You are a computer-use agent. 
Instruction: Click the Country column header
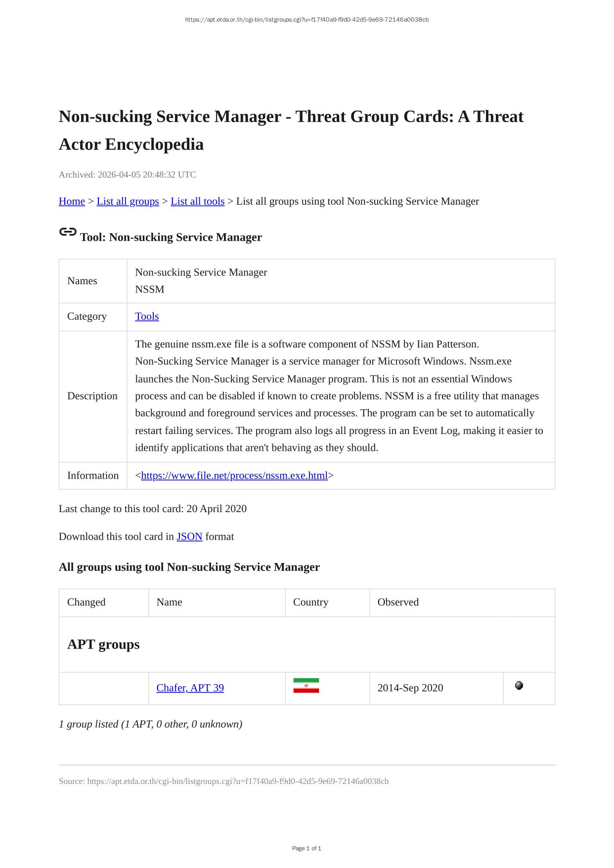point(310,602)
